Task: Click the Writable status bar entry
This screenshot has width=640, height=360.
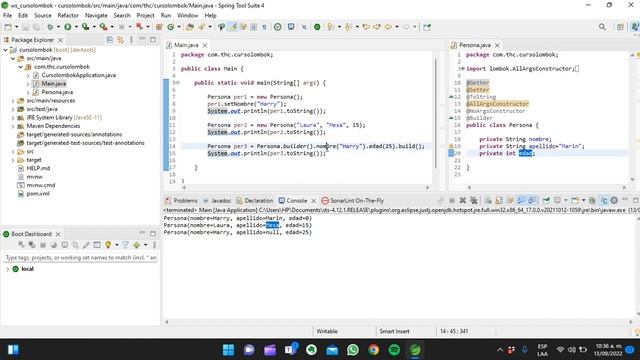Action: click(x=327, y=331)
